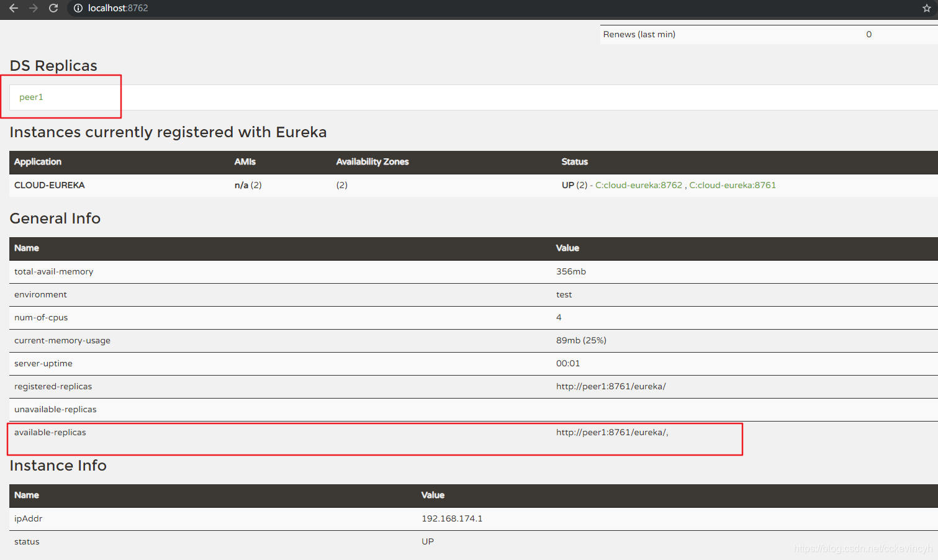Select the available-replicas row name
This screenshot has height=560, width=938.
click(x=50, y=432)
